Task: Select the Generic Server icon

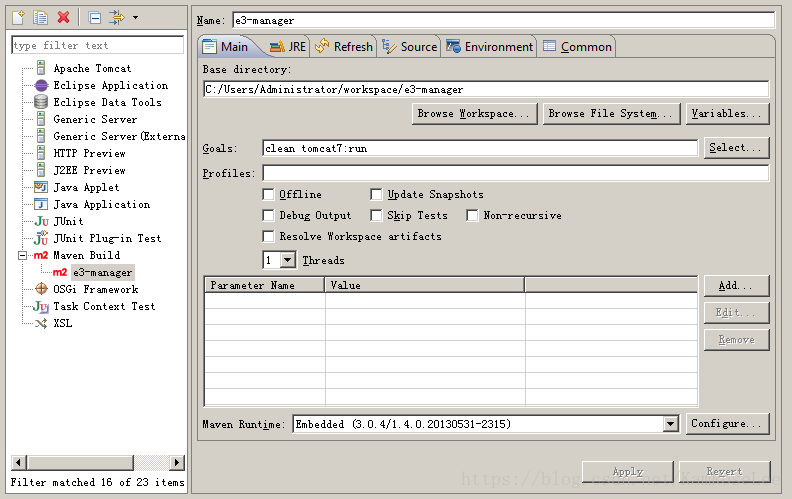Action: tap(41, 119)
